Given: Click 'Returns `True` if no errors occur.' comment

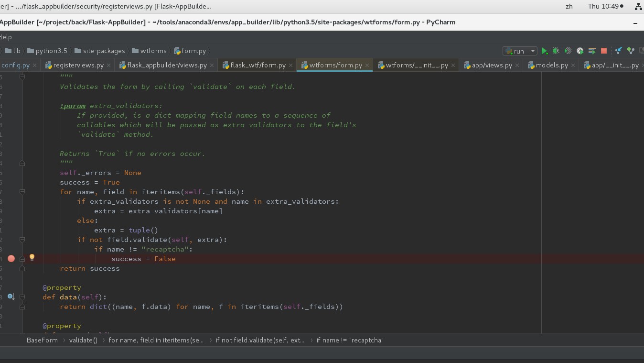Looking at the screenshot, I should coord(132,154).
